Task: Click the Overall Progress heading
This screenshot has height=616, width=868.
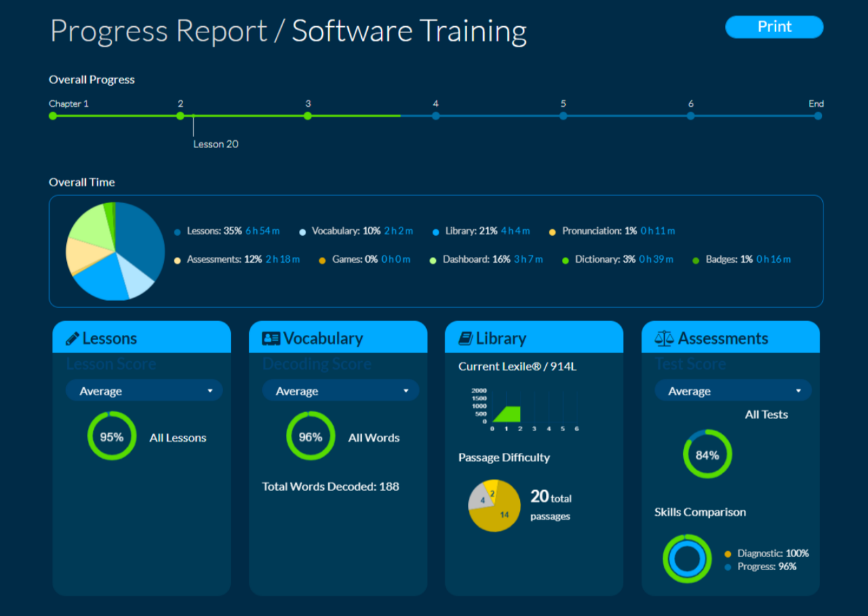Action: (92, 79)
